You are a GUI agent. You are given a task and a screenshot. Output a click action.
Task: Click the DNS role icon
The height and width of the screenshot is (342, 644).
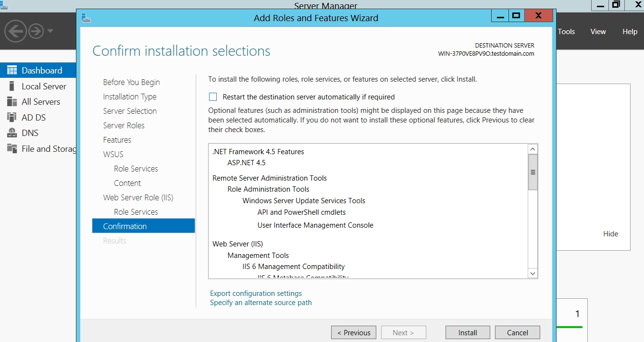tap(12, 133)
